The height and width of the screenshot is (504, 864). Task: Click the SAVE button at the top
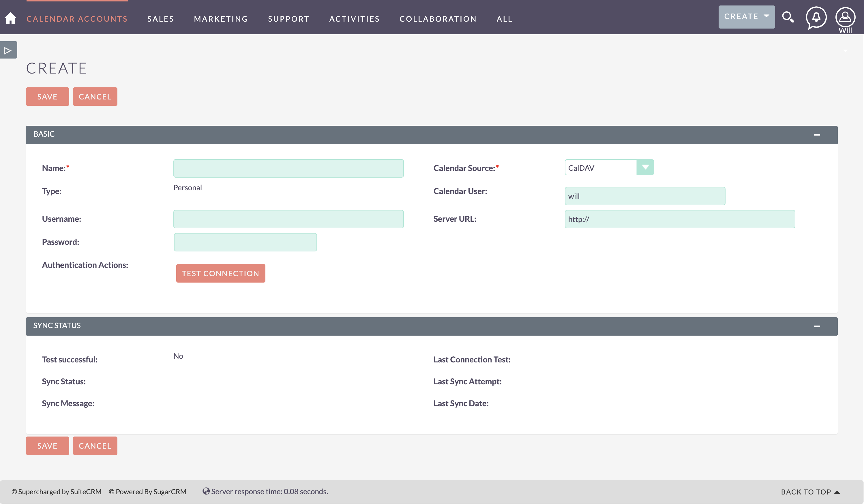(x=47, y=96)
